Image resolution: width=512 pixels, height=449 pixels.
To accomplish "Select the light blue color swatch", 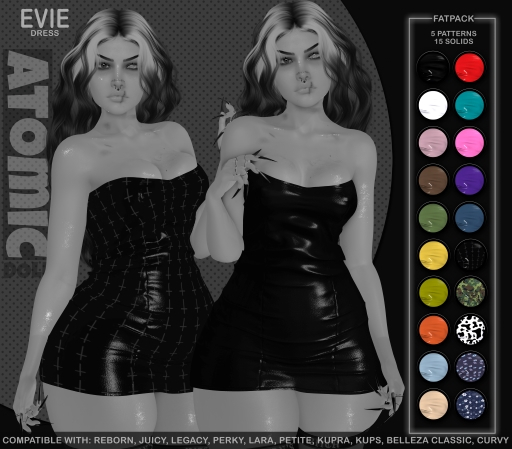I will coord(433,367).
